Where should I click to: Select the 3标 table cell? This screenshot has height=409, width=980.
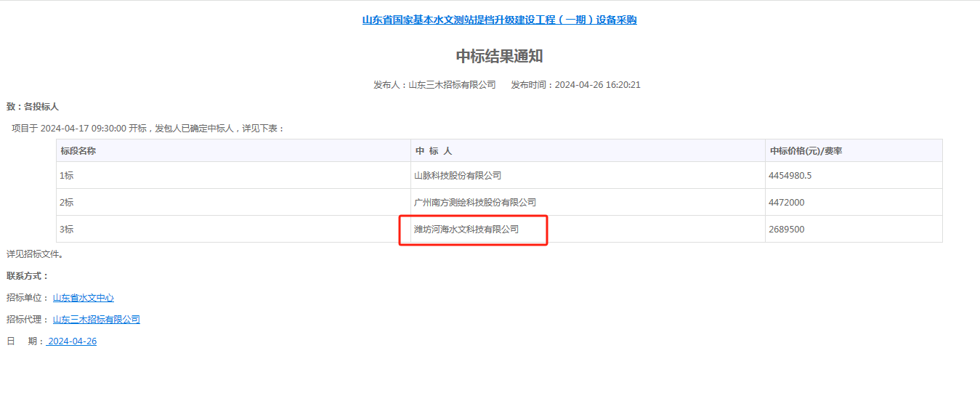[67, 230]
